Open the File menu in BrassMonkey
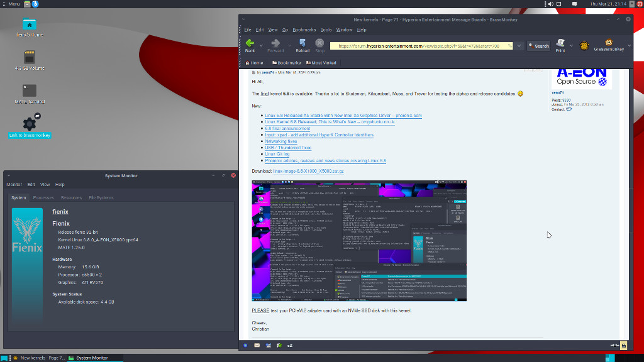 [x=248, y=30]
